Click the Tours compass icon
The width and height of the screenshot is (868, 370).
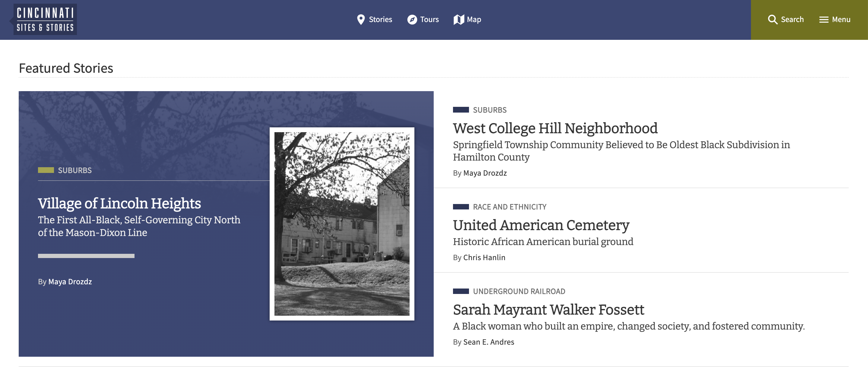tap(412, 20)
